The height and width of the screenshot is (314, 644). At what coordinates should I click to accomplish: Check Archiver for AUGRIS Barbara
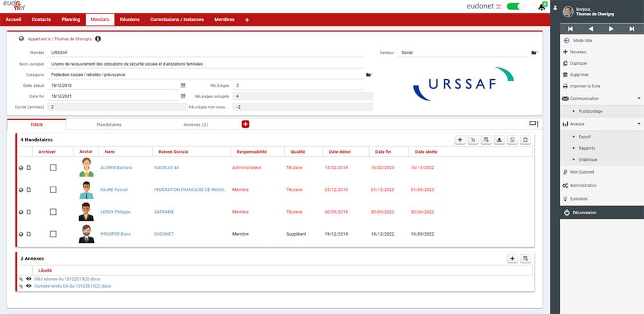click(53, 167)
